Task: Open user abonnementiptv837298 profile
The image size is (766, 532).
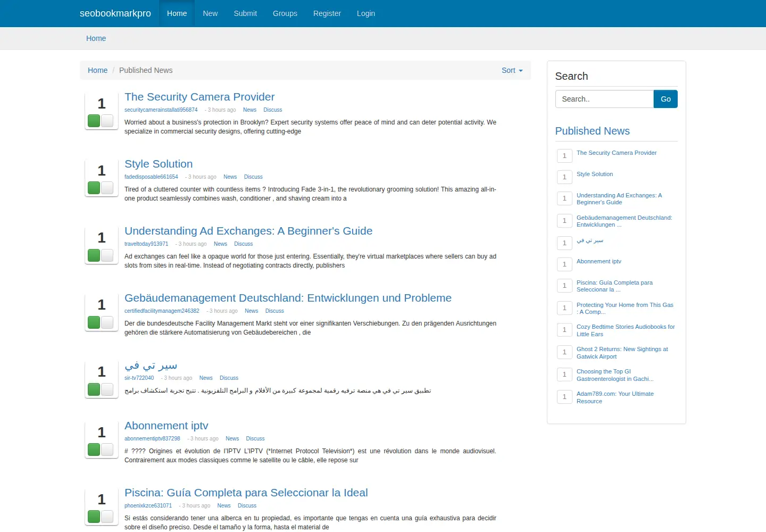Action: (x=152, y=439)
